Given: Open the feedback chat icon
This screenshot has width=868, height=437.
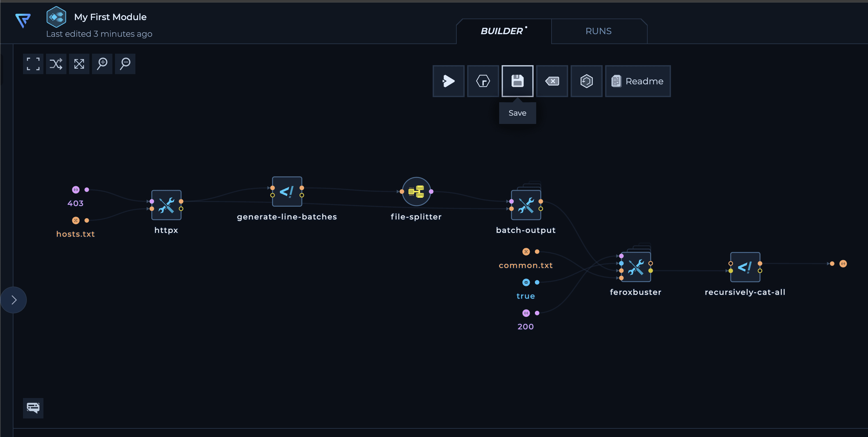Looking at the screenshot, I should (x=33, y=408).
